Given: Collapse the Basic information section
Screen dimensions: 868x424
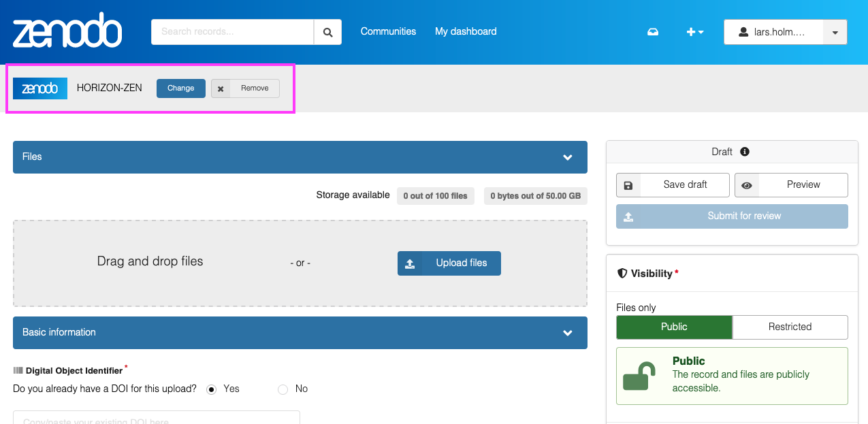Looking at the screenshot, I should coord(568,333).
